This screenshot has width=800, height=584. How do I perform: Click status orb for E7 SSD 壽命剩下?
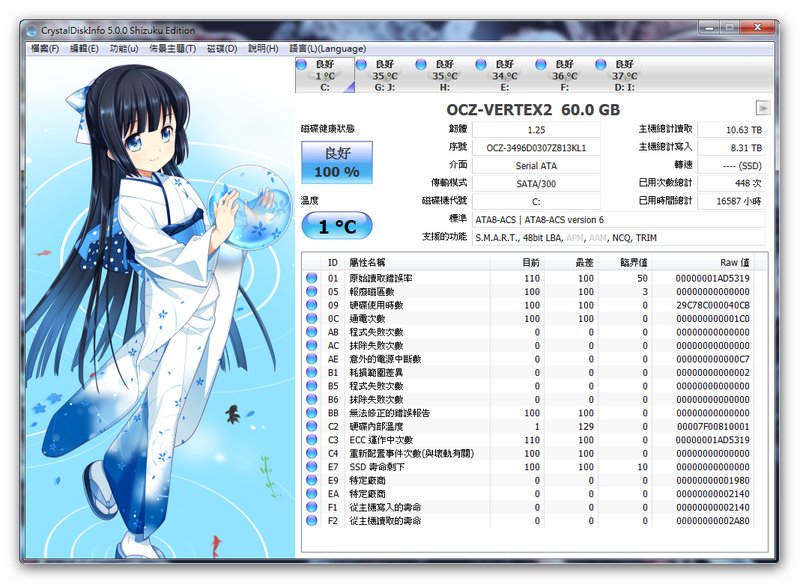[311, 467]
